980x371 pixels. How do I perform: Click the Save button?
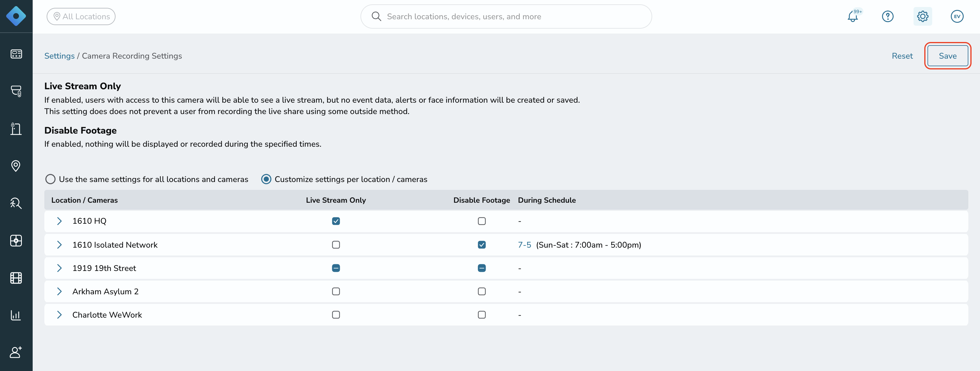point(947,56)
